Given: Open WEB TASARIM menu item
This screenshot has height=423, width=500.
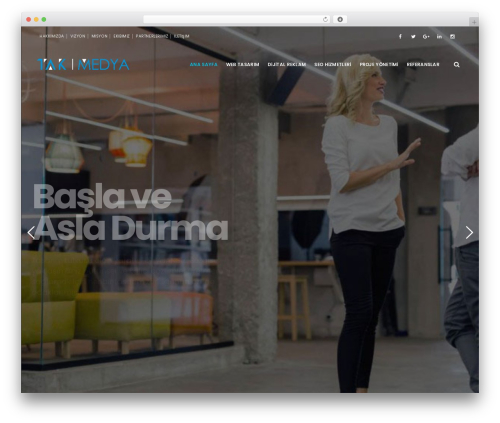Looking at the screenshot, I should click(242, 64).
